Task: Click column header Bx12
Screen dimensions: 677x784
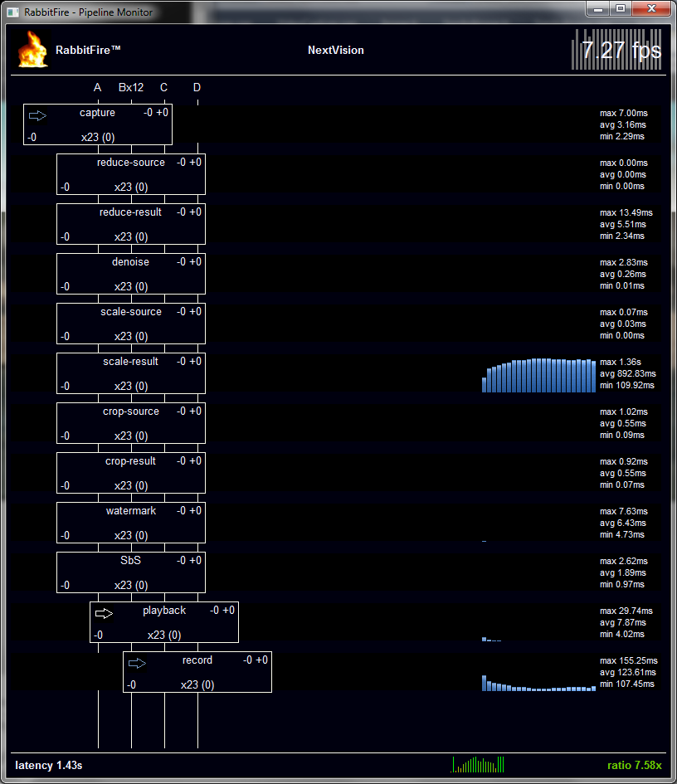Action: click(x=131, y=88)
